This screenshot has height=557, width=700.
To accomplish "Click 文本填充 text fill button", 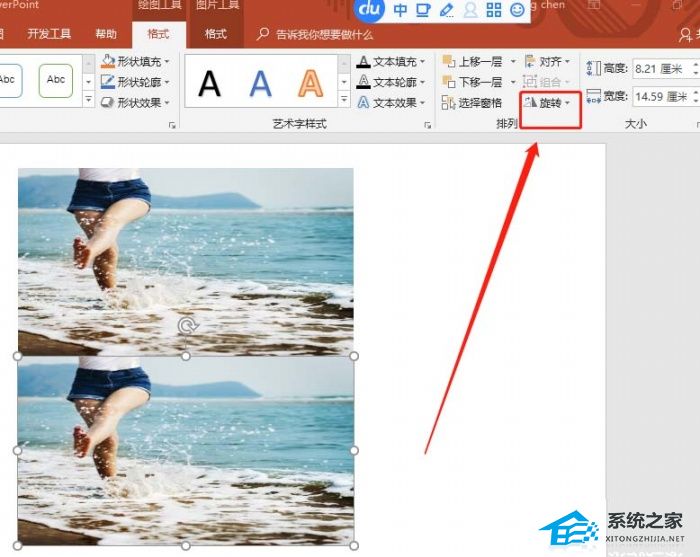I will 394,61.
